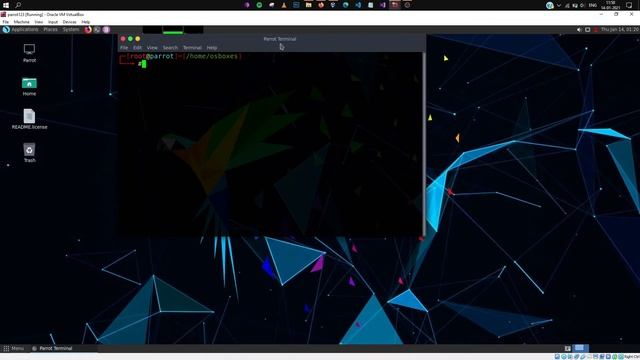Viewport: 640px width, 360px height.
Task: Click the display icon beside the volume icon
Action: coord(587,29)
